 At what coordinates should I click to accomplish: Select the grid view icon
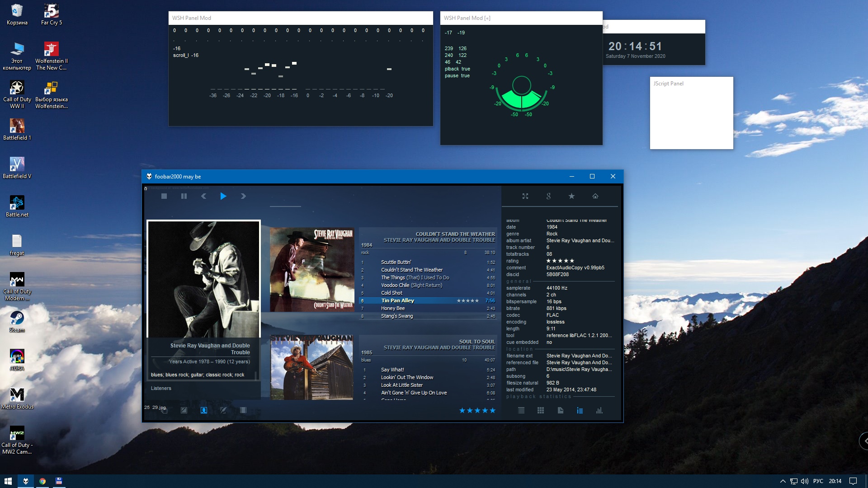(541, 410)
